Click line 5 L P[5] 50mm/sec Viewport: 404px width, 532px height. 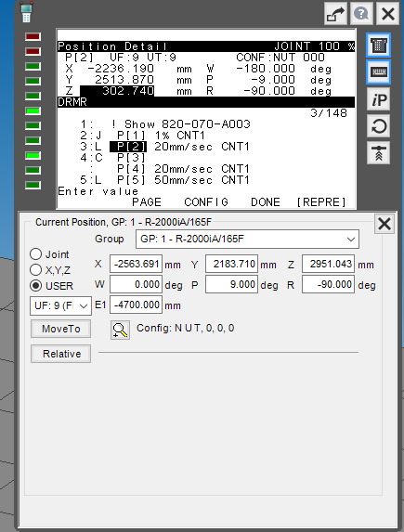pos(164,180)
